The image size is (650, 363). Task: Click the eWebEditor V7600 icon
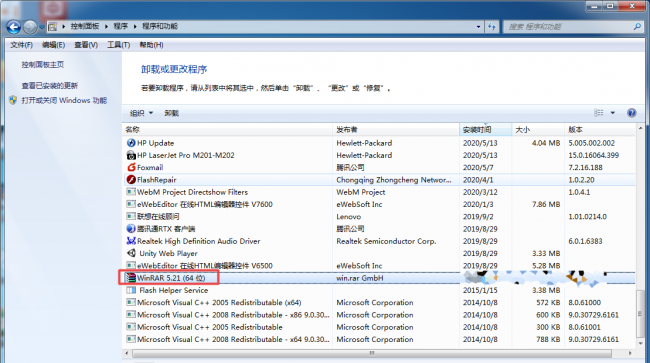pos(131,204)
